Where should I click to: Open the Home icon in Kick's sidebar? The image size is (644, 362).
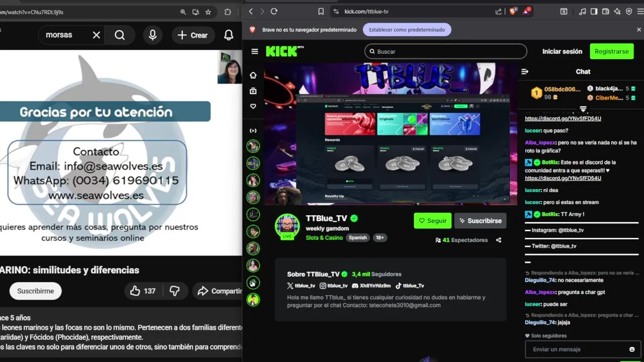(x=253, y=75)
